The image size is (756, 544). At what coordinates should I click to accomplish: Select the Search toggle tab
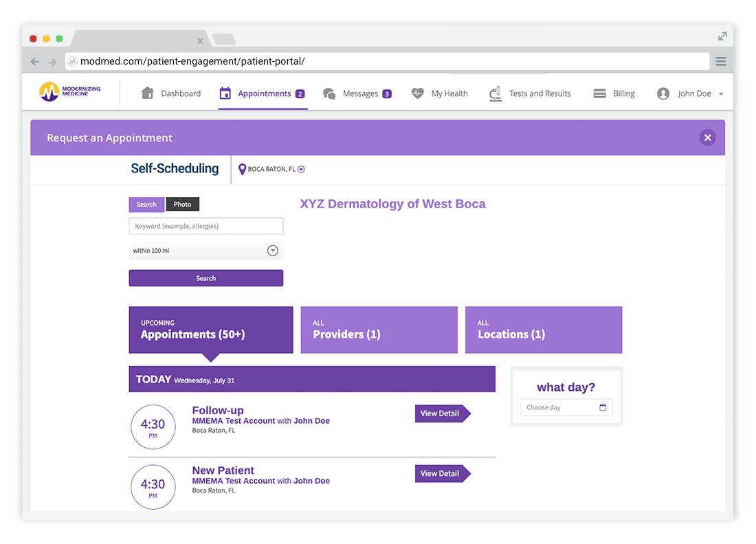(146, 205)
